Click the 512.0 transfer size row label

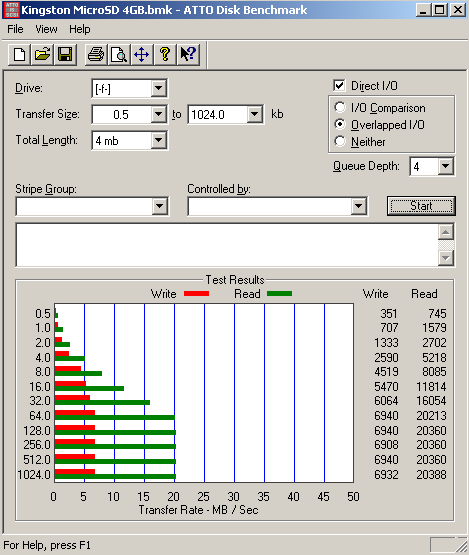37,459
